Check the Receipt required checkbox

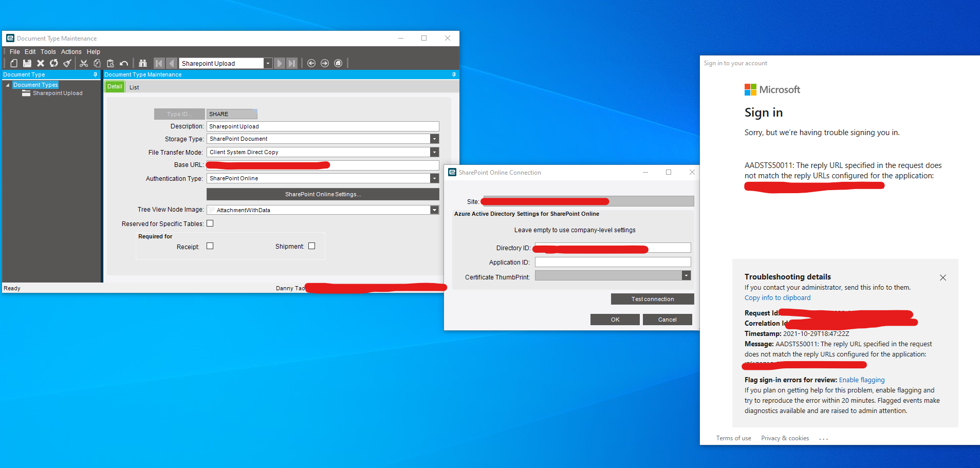210,246
